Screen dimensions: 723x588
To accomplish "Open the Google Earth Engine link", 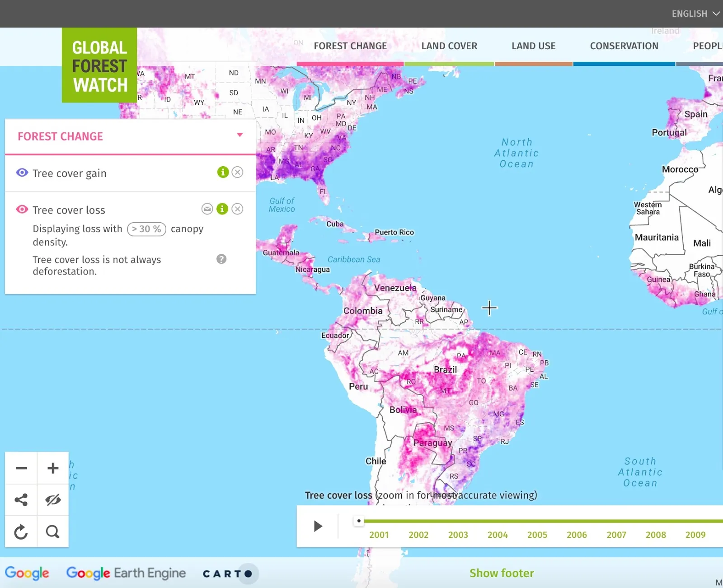I will coord(127,573).
